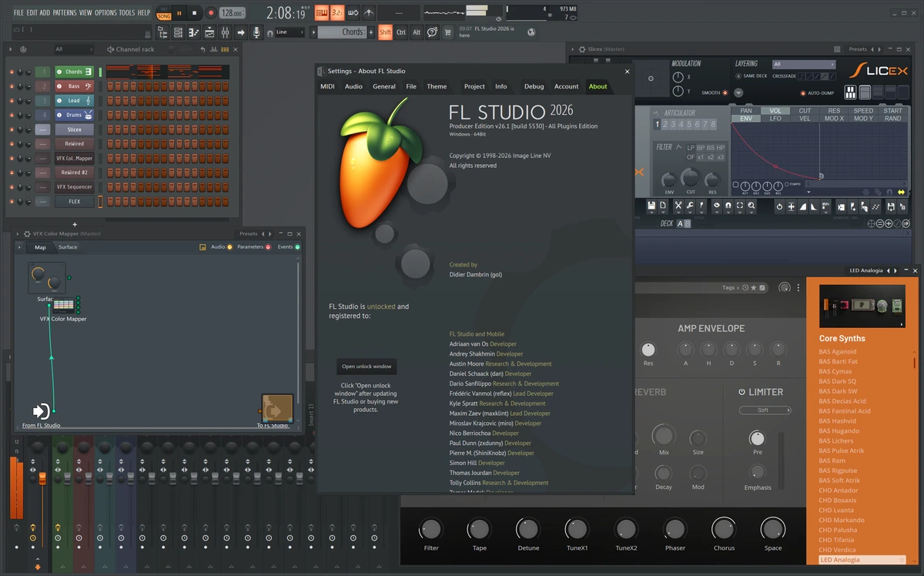Click the tempo 128.000 field
Viewport: 924px width, 576px height.
click(x=232, y=13)
